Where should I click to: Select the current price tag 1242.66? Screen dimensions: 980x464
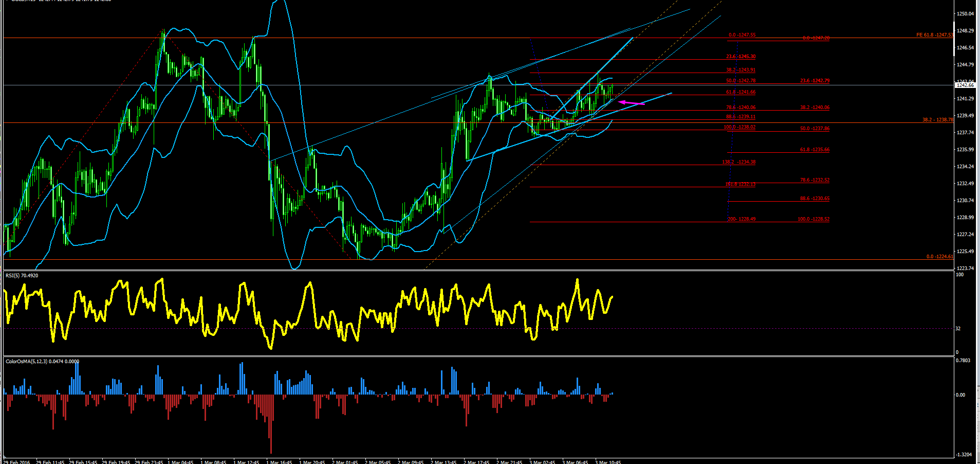click(965, 85)
